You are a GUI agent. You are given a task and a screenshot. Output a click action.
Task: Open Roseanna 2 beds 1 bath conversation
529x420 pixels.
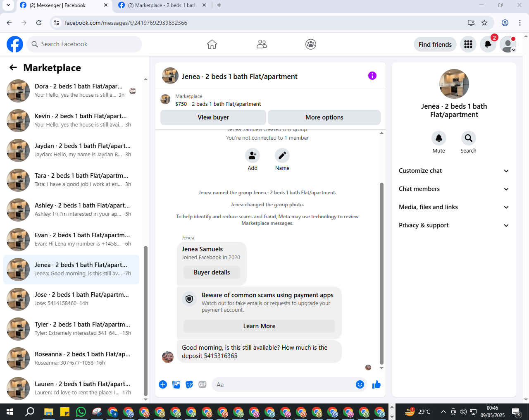tap(71, 359)
